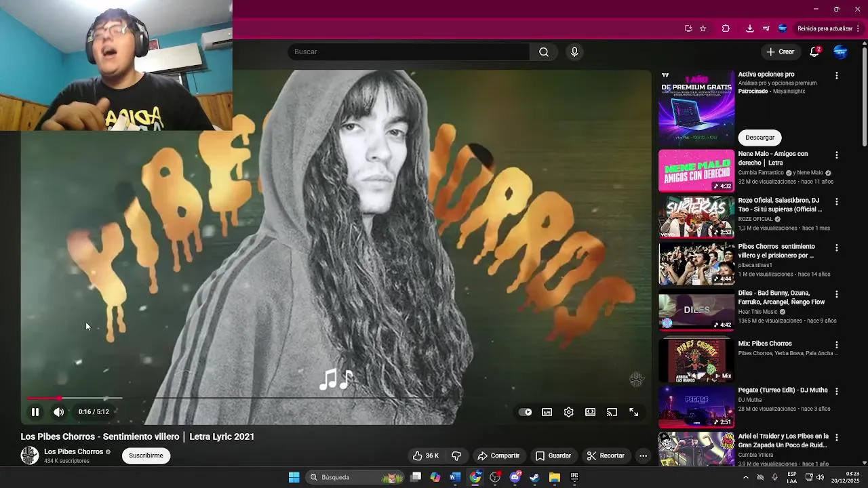Open options menu for Nene Malo video

pyautogui.click(x=837, y=155)
